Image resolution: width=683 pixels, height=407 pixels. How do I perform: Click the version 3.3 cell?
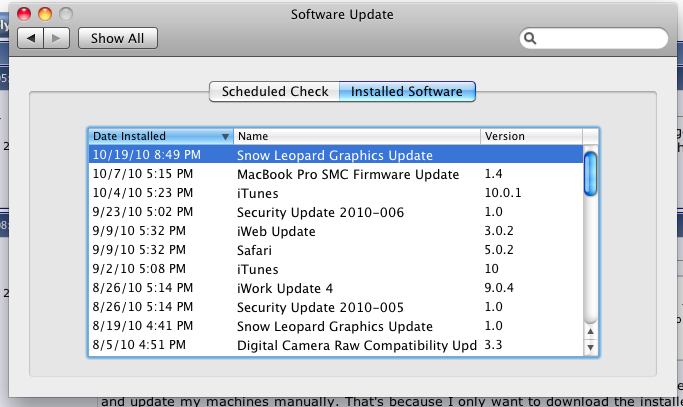(x=494, y=345)
